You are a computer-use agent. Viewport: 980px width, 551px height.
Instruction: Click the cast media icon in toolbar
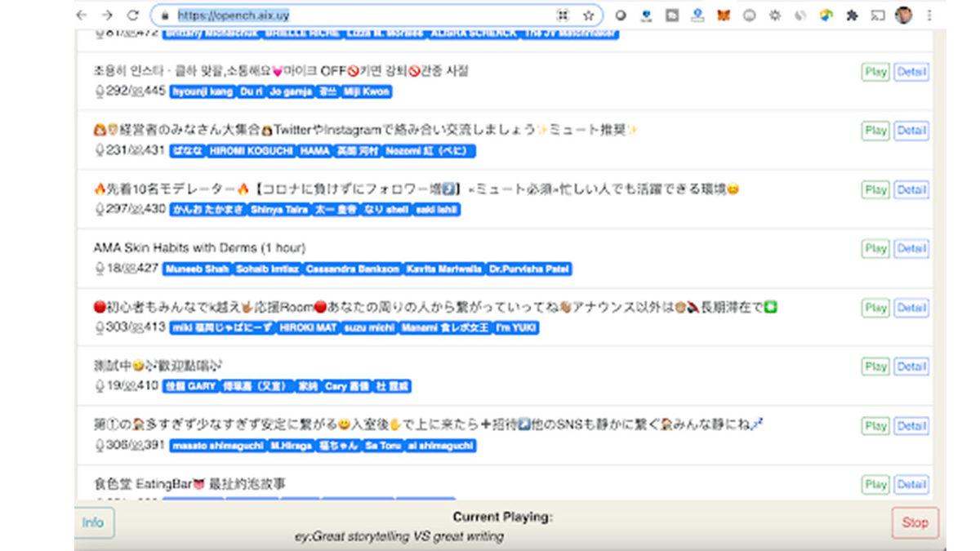pos(878,16)
